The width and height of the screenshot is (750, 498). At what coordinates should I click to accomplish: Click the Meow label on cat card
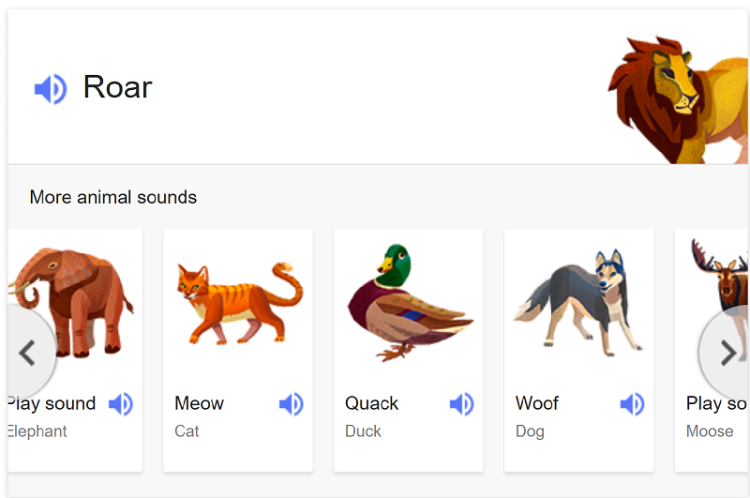tap(199, 403)
